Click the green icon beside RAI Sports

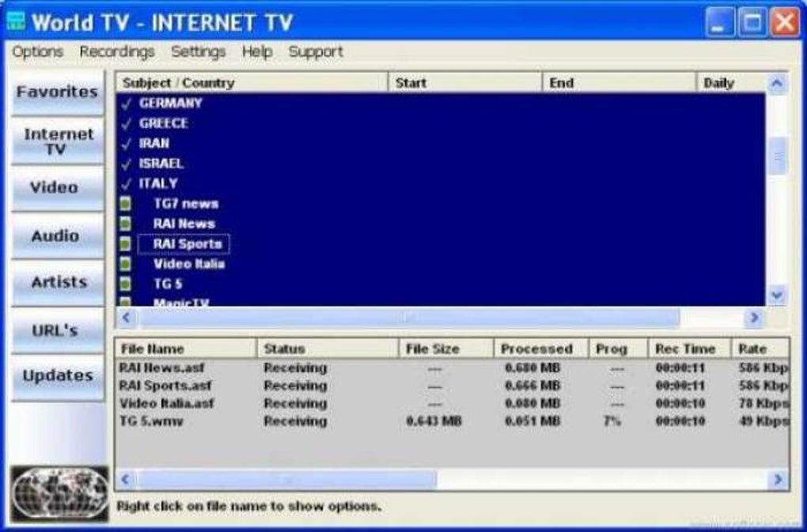point(125,243)
